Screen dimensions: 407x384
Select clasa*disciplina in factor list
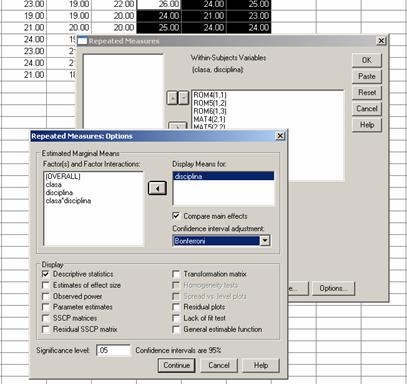[68, 201]
